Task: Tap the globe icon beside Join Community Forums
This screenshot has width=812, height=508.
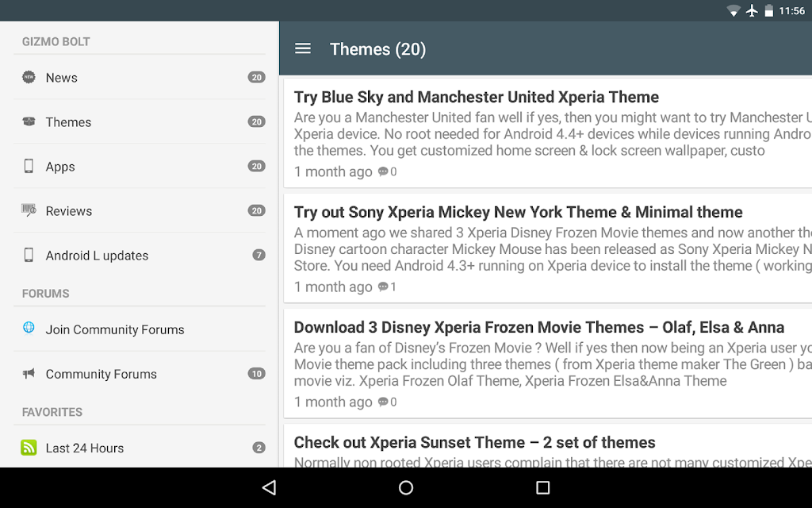Action: click(29, 328)
